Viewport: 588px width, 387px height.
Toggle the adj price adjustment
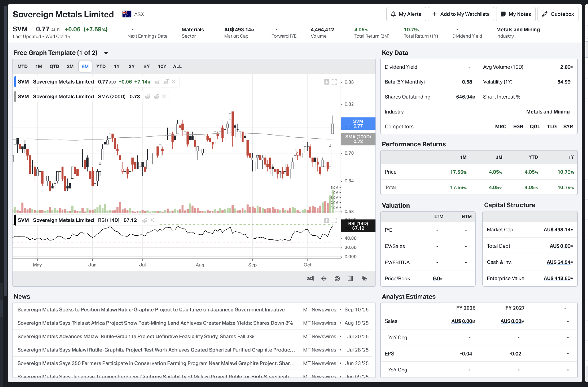310,278
